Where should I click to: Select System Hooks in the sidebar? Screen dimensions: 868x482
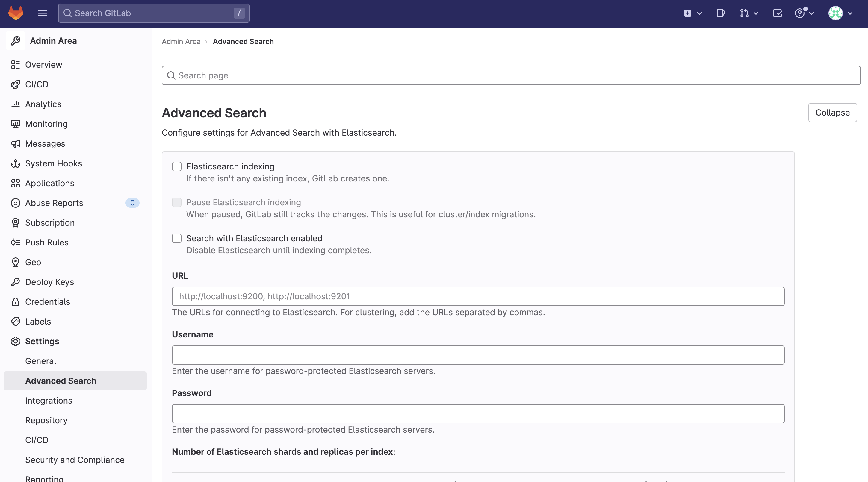coord(54,163)
